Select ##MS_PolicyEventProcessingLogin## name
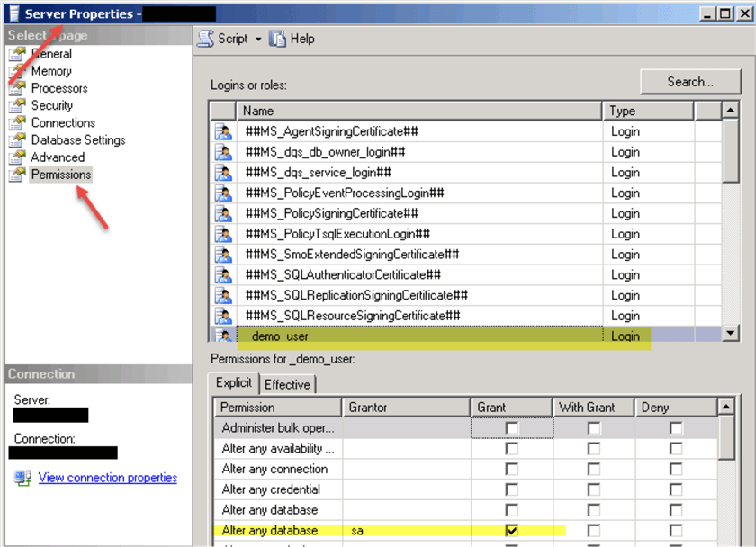 tap(345, 193)
